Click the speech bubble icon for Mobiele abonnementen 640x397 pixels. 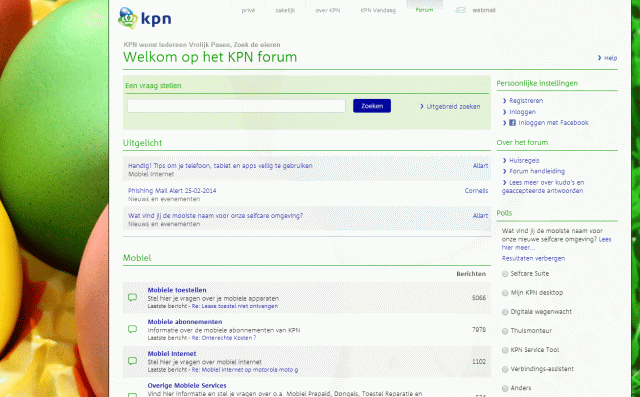132,329
